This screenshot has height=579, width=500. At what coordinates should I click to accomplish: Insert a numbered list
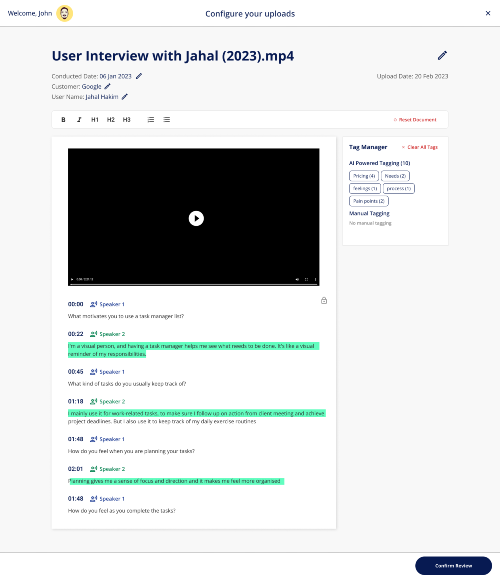(x=151, y=120)
